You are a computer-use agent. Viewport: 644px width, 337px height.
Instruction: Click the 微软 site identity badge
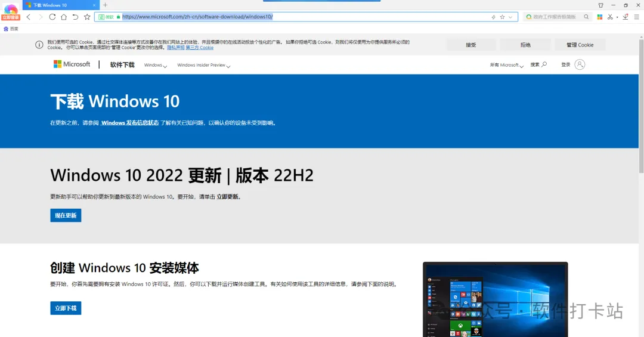[106, 17]
